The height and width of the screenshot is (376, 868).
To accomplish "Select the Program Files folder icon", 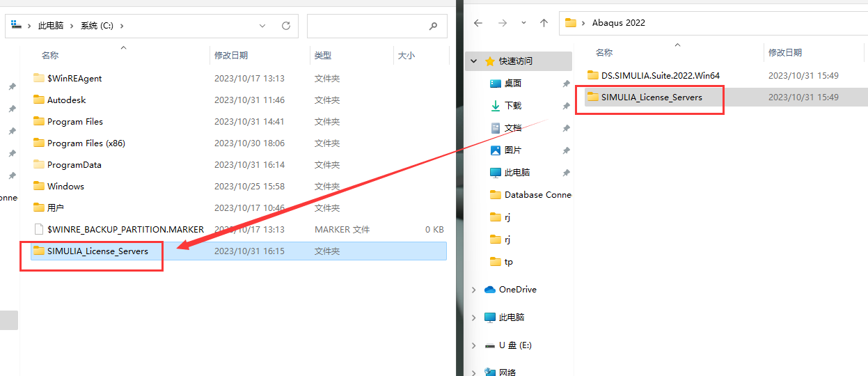I will click(x=39, y=121).
